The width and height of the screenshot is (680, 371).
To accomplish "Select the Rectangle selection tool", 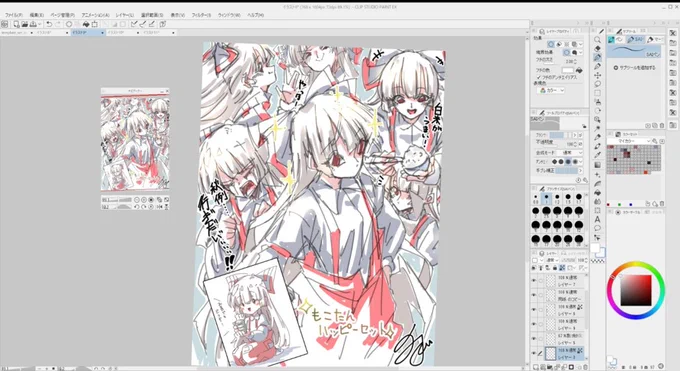I will (598, 93).
